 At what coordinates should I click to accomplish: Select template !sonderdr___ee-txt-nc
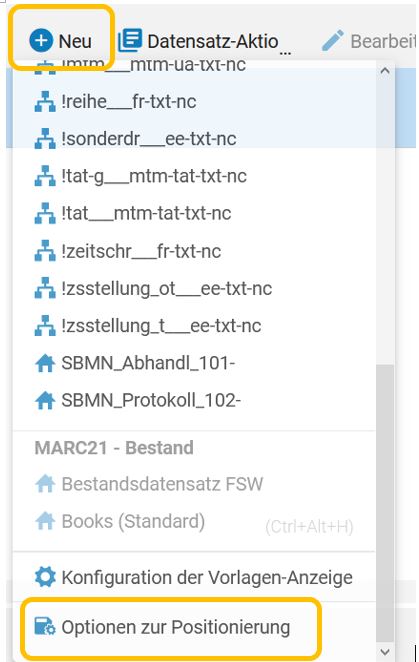194,139
